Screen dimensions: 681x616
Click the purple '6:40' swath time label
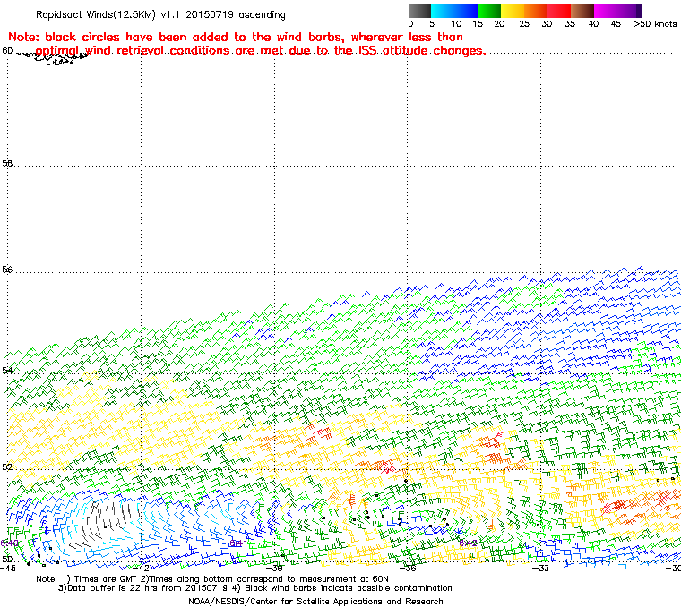pos(9,543)
